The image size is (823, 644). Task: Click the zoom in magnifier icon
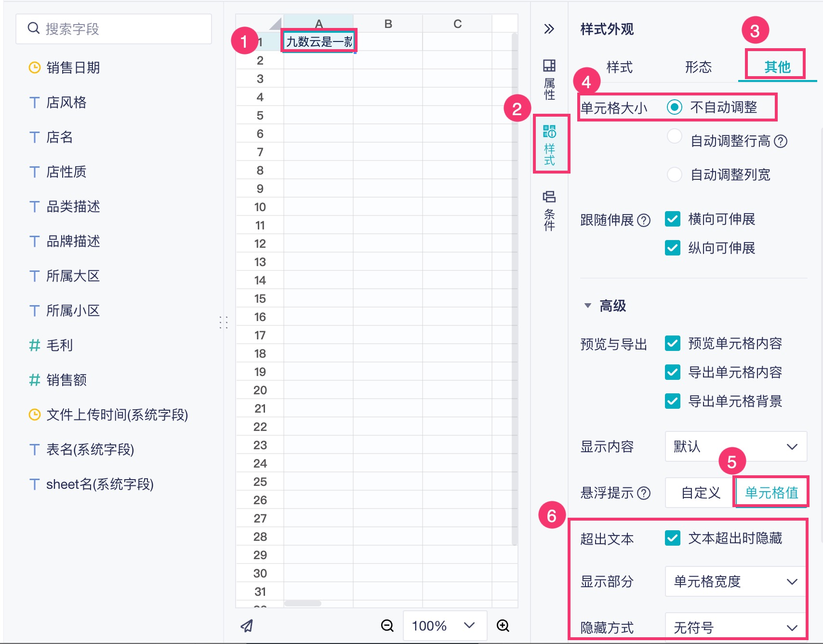click(x=503, y=626)
